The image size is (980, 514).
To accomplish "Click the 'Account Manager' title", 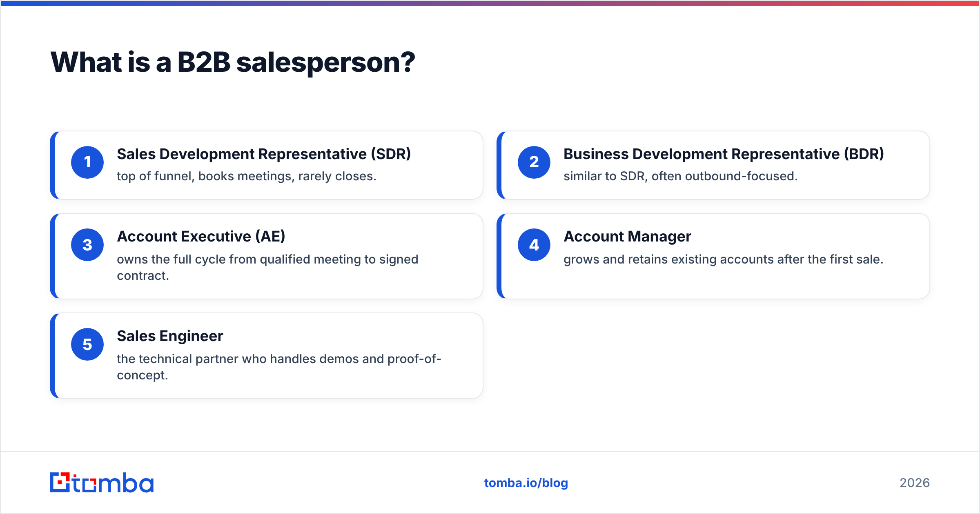I will click(x=627, y=237).
